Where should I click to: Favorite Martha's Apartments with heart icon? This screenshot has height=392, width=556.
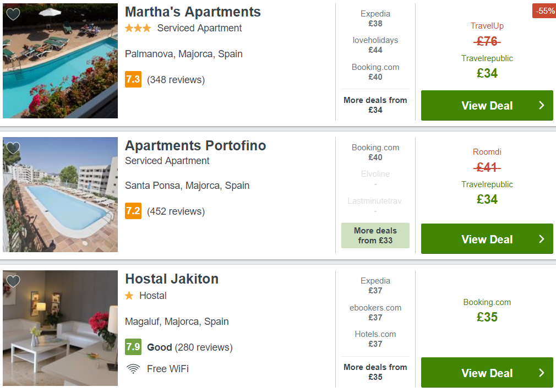(13, 14)
